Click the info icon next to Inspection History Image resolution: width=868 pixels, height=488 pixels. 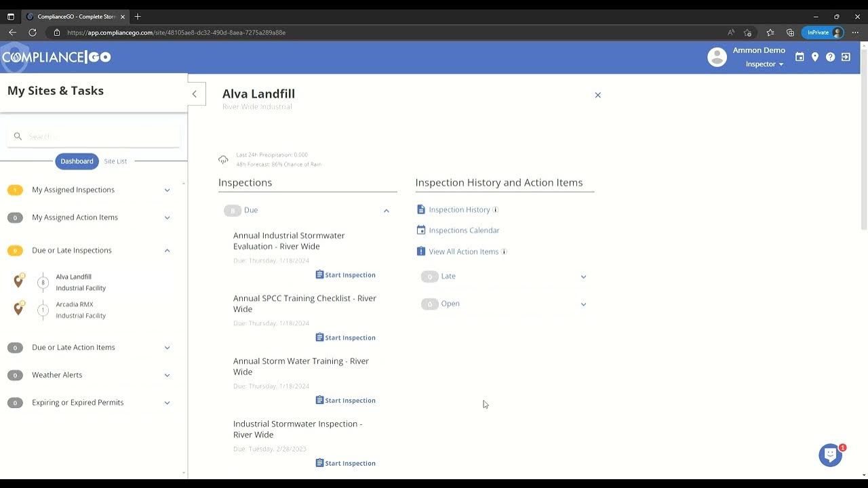495,210
